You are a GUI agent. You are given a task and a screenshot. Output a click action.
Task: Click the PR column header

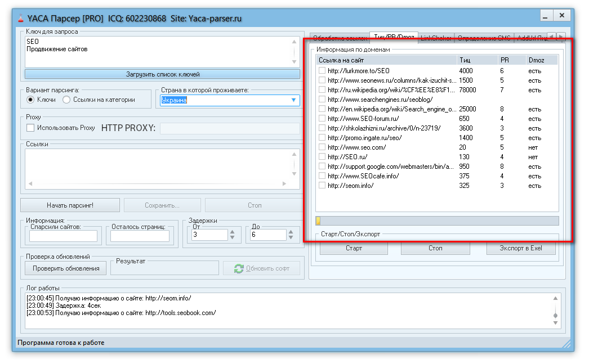click(512, 60)
